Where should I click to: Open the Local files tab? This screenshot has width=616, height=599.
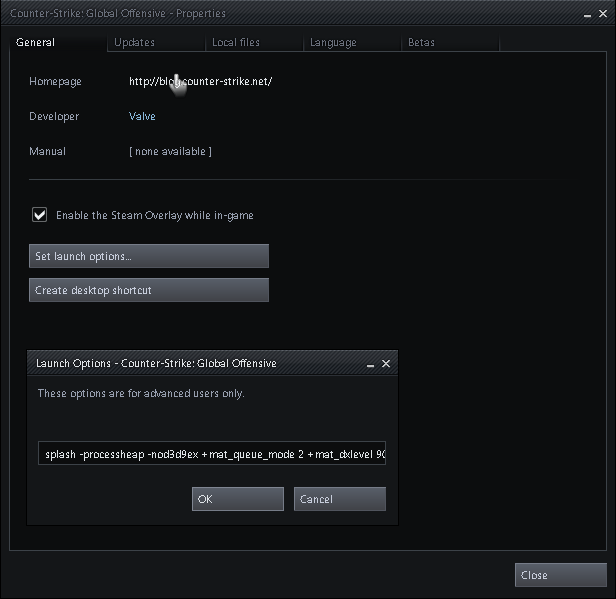click(254, 42)
